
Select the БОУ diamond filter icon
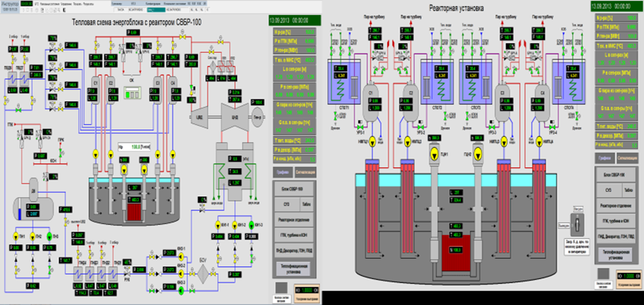click(x=202, y=272)
